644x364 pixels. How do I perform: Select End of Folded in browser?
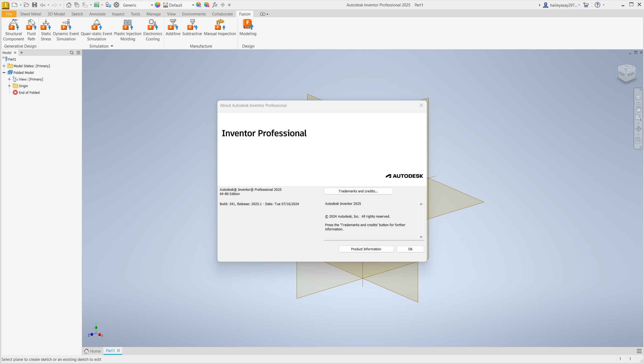tap(29, 92)
